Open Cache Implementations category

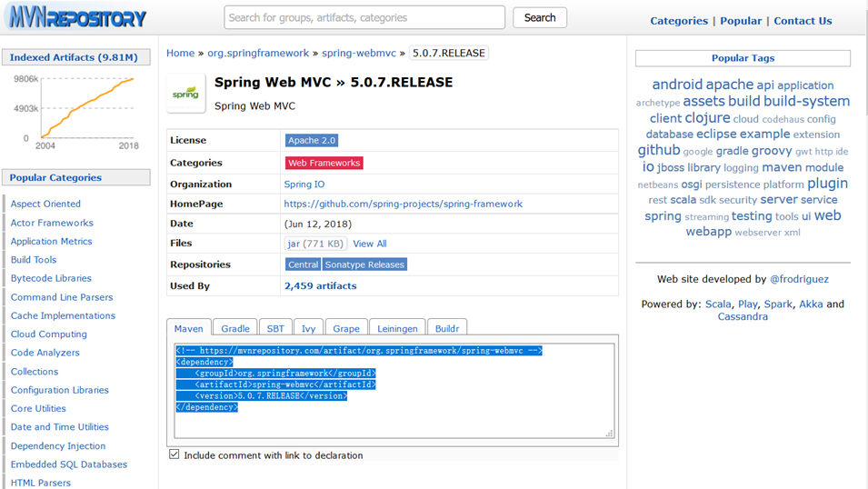63,315
